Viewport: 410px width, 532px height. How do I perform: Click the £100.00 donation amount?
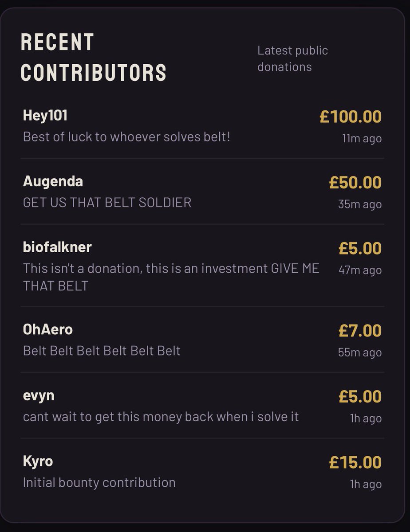351,117
